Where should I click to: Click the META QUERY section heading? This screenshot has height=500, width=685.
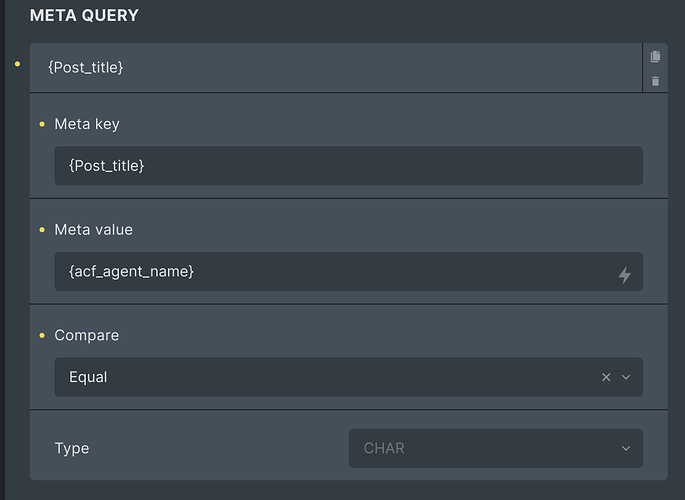(x=84, y=16)
